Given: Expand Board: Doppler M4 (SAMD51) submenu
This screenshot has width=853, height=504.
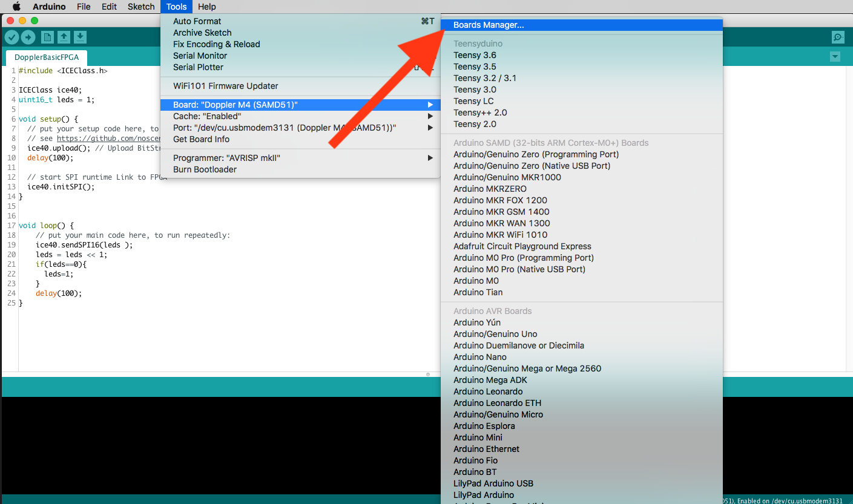Looking at the screenshot, I should 300,105.
